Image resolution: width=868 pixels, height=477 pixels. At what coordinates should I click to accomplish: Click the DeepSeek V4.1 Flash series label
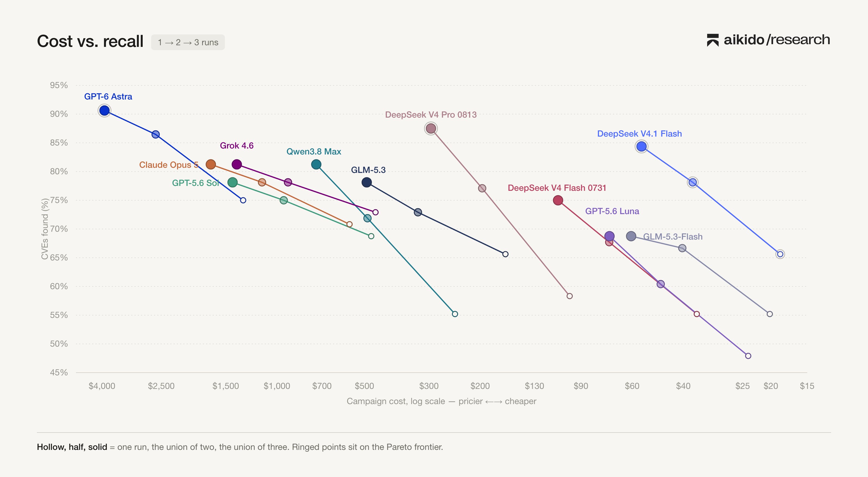(640, 134)
